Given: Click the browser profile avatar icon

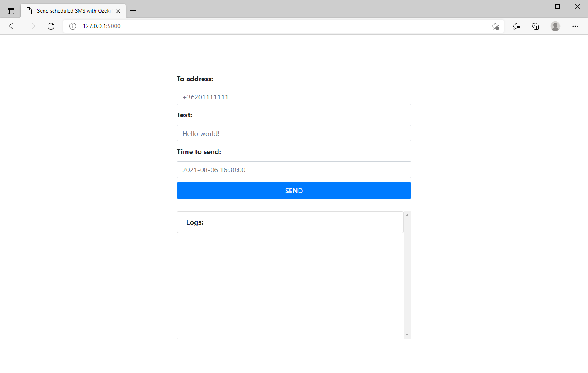Looking at the screenshot, I should [555, 26].
